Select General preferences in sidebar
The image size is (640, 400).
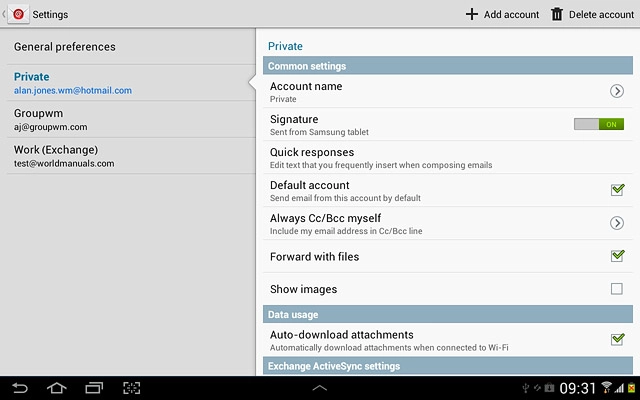point(65,47)
